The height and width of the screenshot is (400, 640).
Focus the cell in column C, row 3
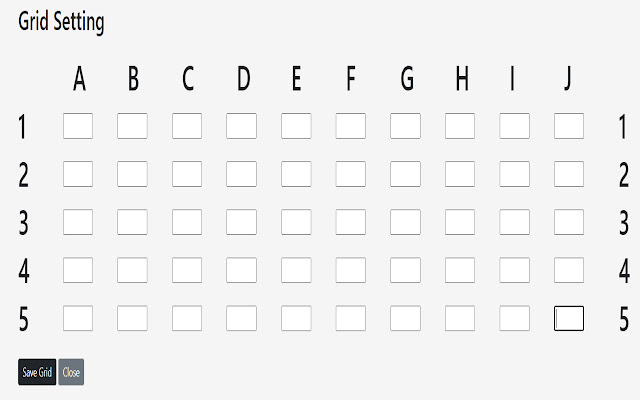click(x=187, y=222)
